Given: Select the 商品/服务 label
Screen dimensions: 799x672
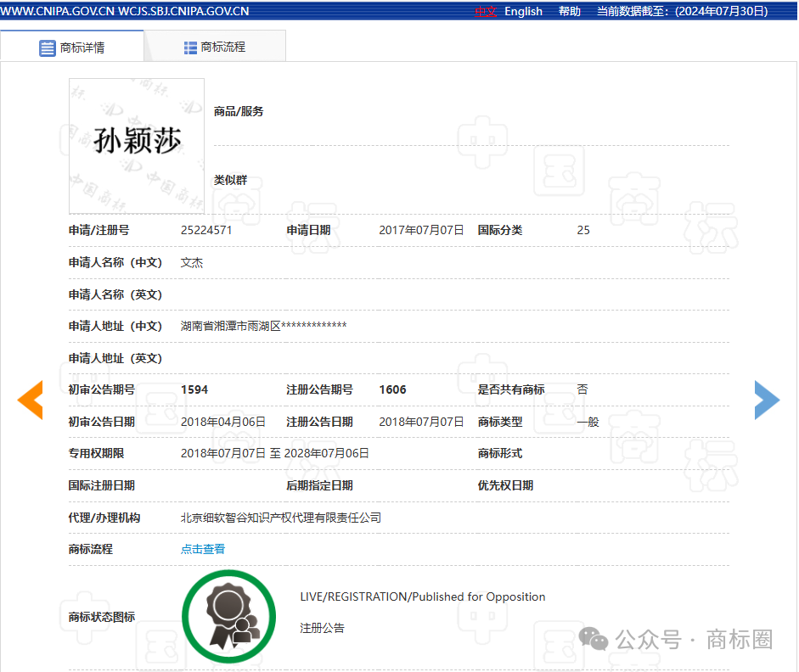Looking at the screenshot, I should click(x=239, y=111).
